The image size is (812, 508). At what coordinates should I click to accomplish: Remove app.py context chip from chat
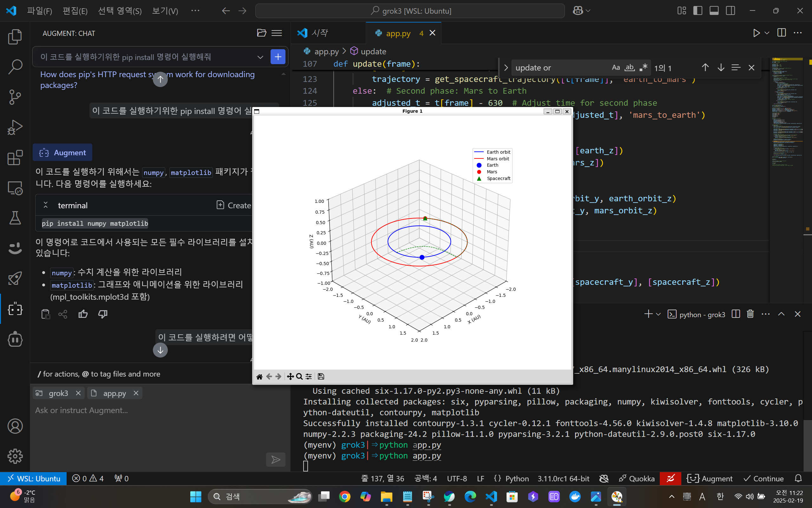point(136,393)
